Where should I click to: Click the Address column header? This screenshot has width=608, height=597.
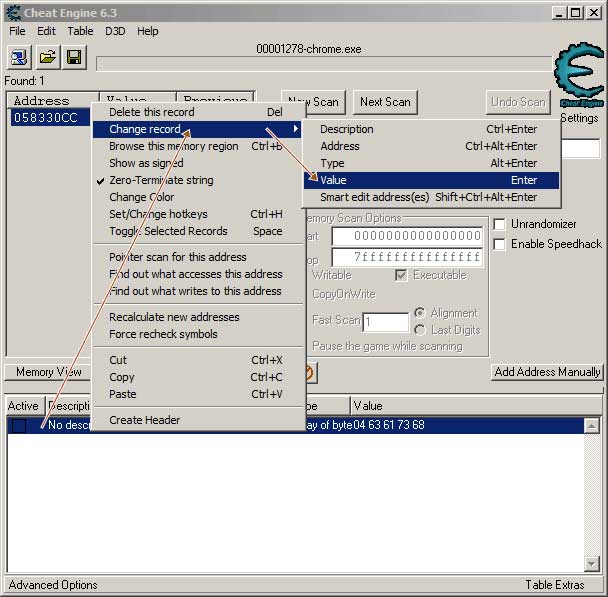click(53, 101)
